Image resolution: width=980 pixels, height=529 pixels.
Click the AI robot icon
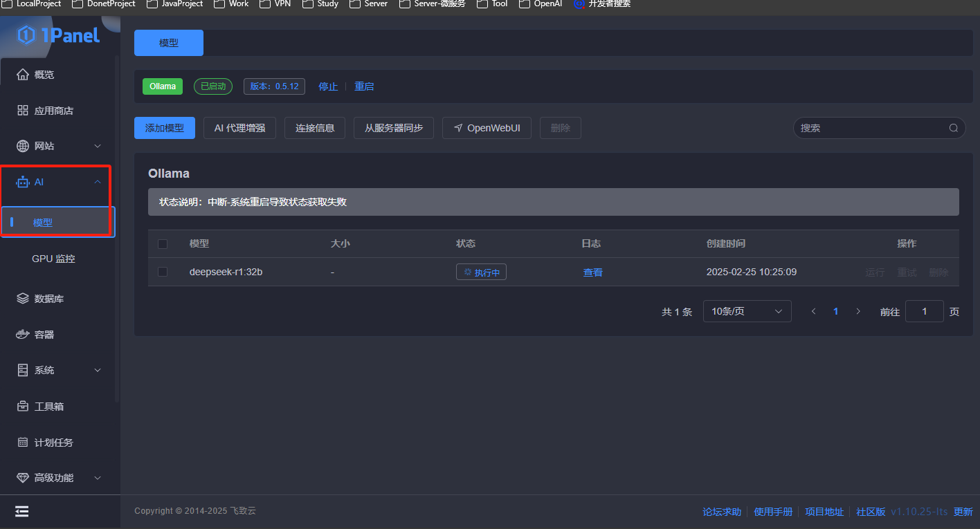[x=23, y=182]
